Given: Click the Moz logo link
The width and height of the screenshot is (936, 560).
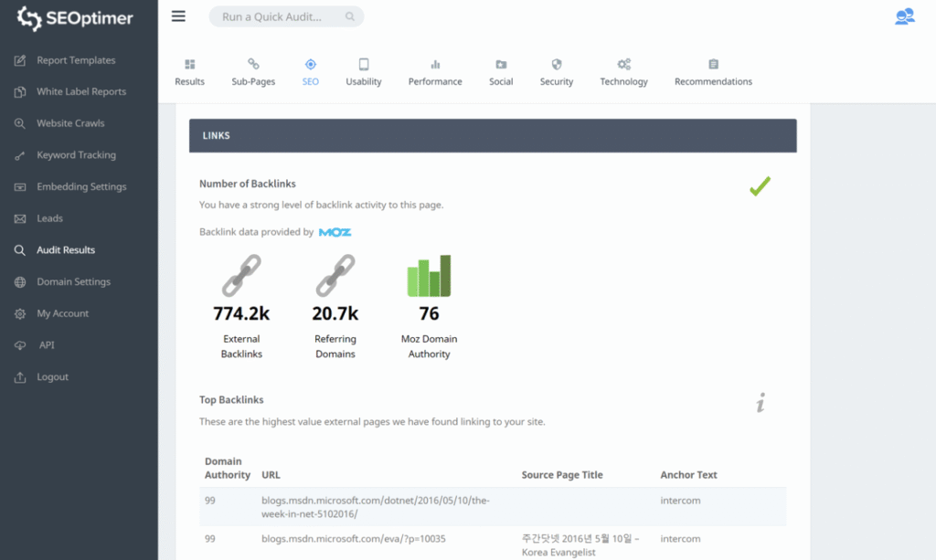Looking at the screenshot, I should [335, 232].
